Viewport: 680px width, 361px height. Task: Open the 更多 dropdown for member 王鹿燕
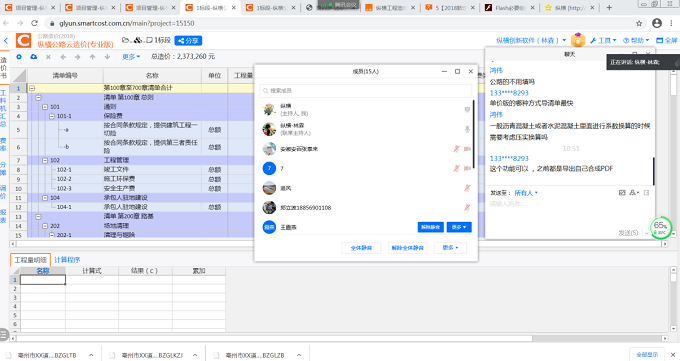459,227
